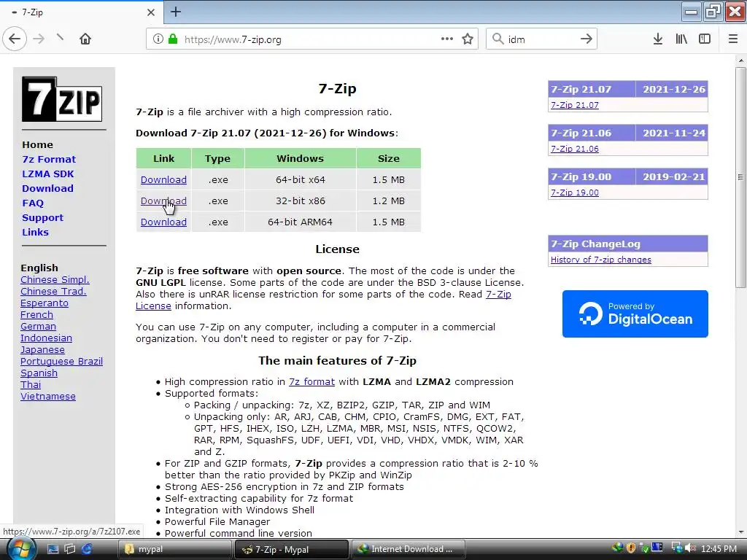Toggle the sidebar view icon
This screenshot has height=560, width=747.
(x=705, y=39)
